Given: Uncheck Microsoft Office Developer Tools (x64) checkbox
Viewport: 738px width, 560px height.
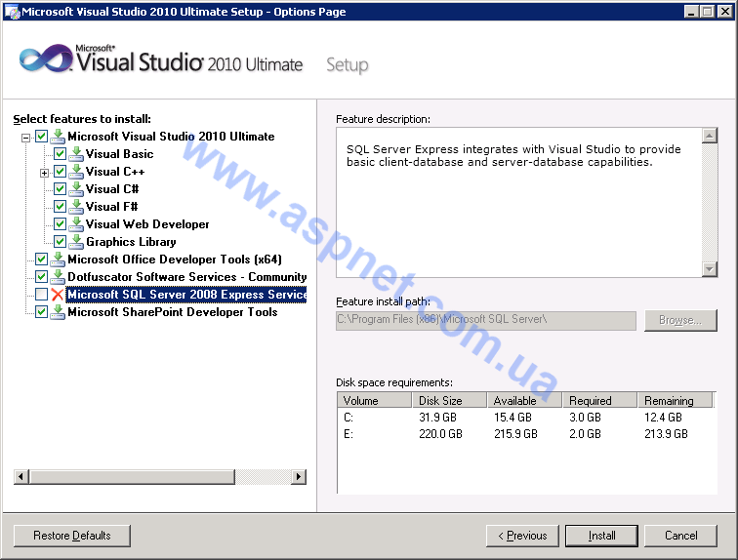Looking at the screenshot, I should pos(41,260).
